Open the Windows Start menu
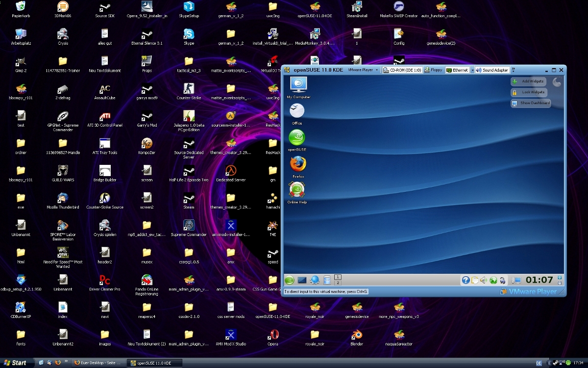This screenshot has width=588, height=368. pyautogui.click(x=16, y=363)
